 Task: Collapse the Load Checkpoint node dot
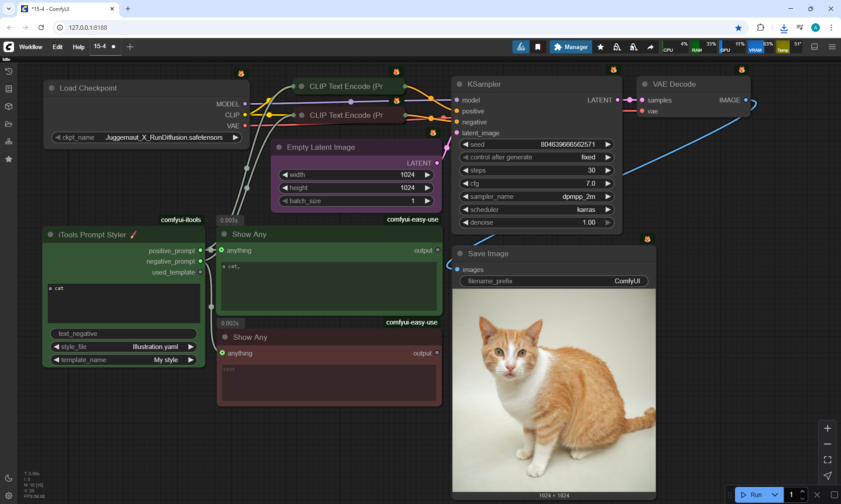tap(52, 88)
